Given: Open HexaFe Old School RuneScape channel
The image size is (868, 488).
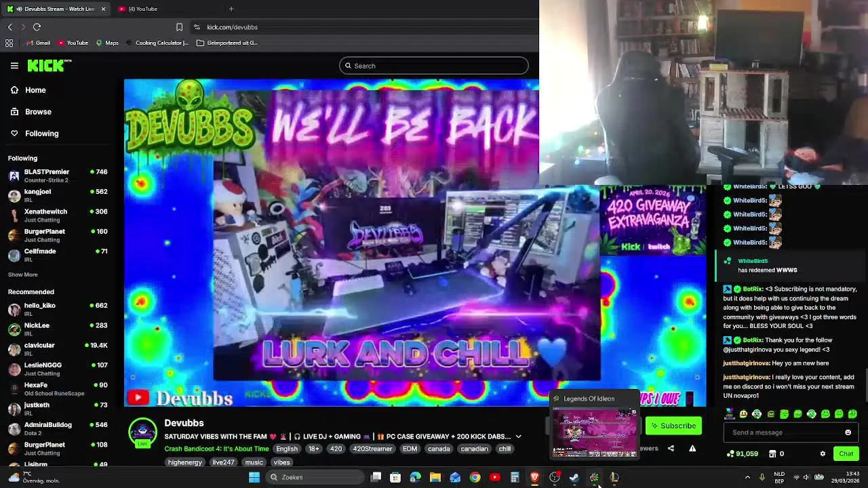Looking at the screenshot, I should pyautogui.click(x=59, y=388).
